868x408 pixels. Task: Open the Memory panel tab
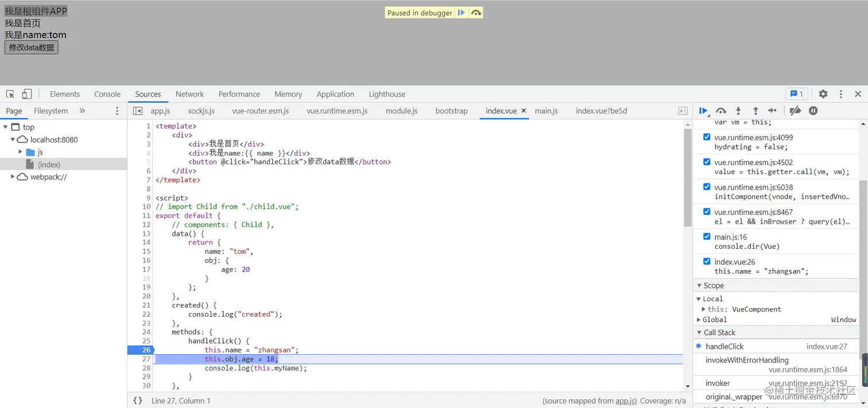pyautogui.click(x=288, y=94)
